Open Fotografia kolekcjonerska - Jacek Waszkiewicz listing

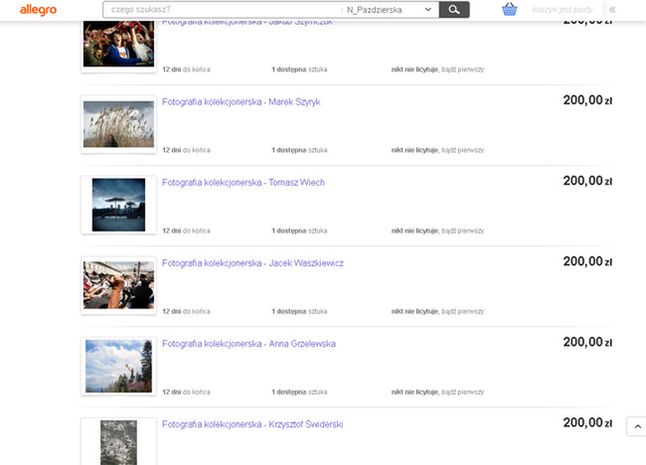pyautogui.click(x=253, y=263)
